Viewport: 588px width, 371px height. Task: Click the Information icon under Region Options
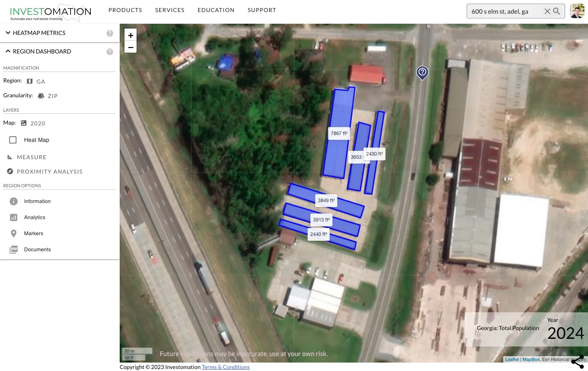[x=13, y=201]
